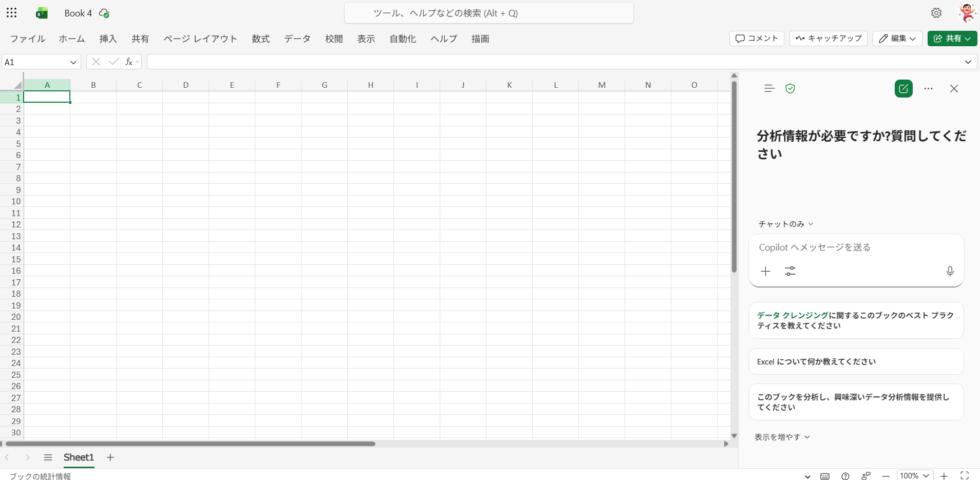
Task: Click the Copilot privacy shield icon
Action: pos(790,89)
